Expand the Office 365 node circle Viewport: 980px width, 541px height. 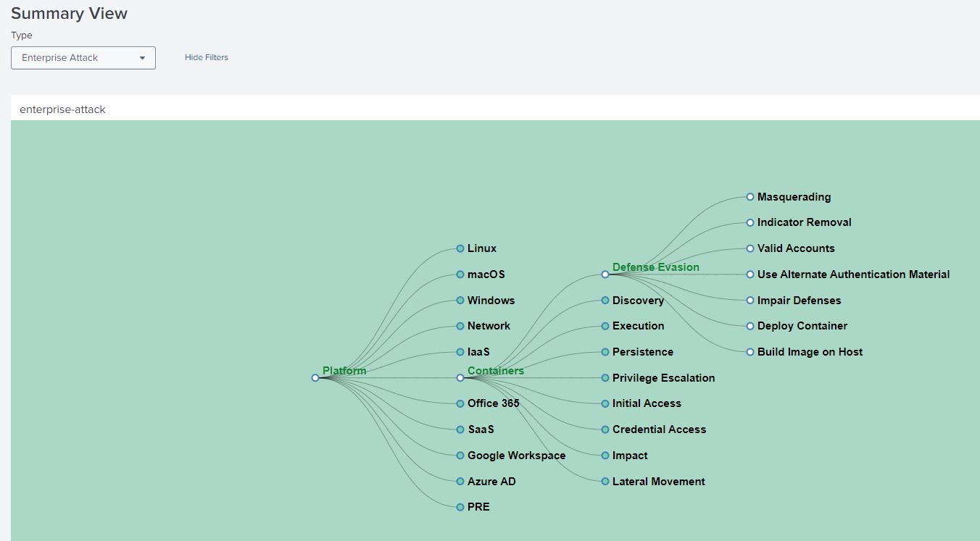460,403
